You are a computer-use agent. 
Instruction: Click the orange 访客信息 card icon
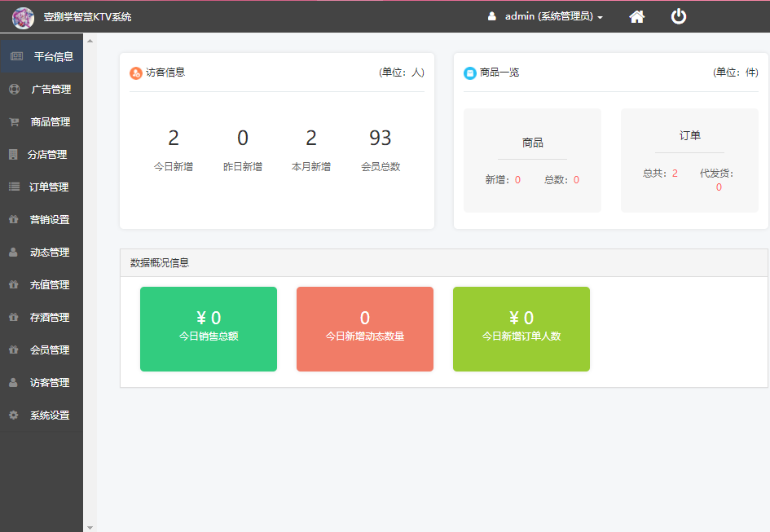tap(135, 73)
